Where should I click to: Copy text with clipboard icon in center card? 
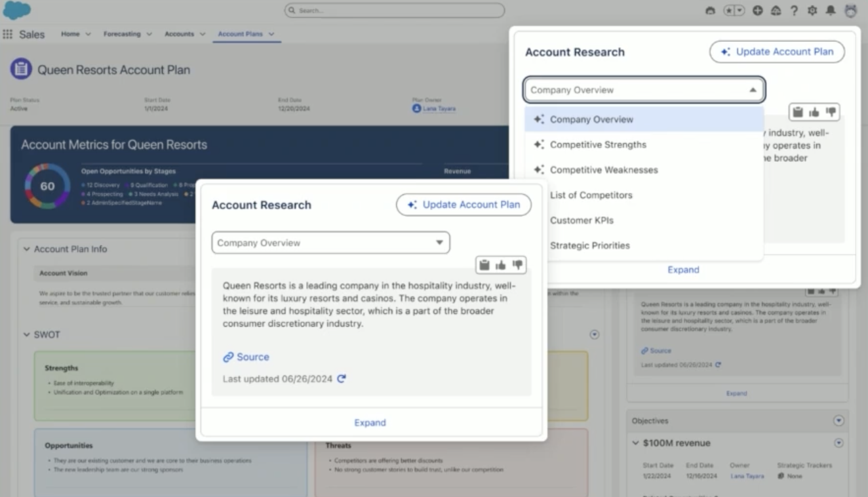(484, 265)
